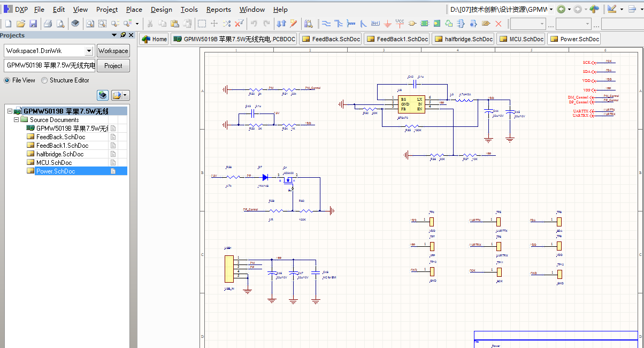
Task: Click the Place Sheet Symbol tool
Action: click(425, 24)
